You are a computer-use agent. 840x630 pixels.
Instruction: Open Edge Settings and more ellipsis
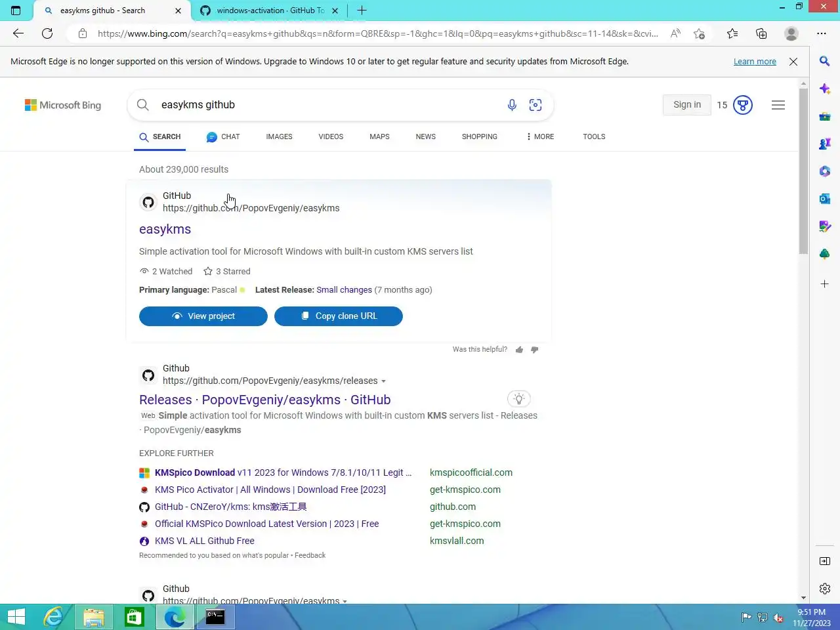tap(822, 33)
